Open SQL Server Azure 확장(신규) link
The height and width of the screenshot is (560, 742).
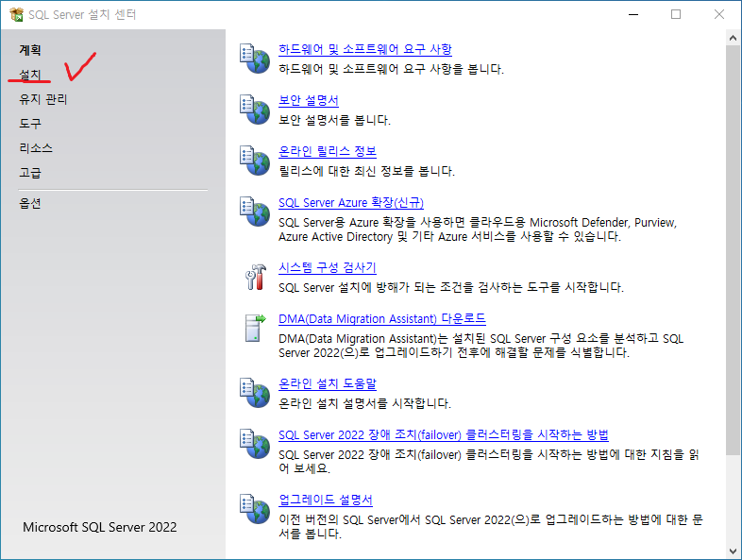coord(350,203)
